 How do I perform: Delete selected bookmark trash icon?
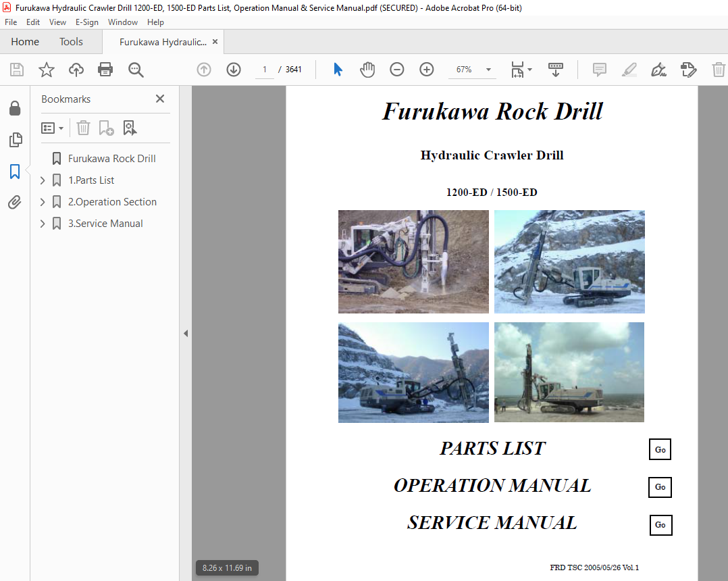[x=83, y=128]
